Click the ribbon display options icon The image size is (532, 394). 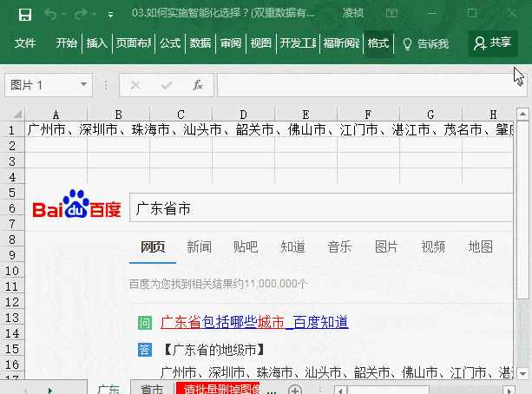[x=391, y=14]
